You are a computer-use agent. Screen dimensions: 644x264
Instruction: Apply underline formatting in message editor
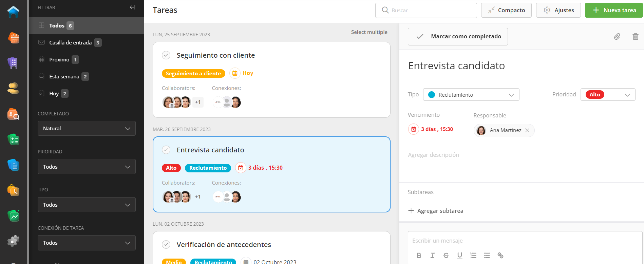459,255
